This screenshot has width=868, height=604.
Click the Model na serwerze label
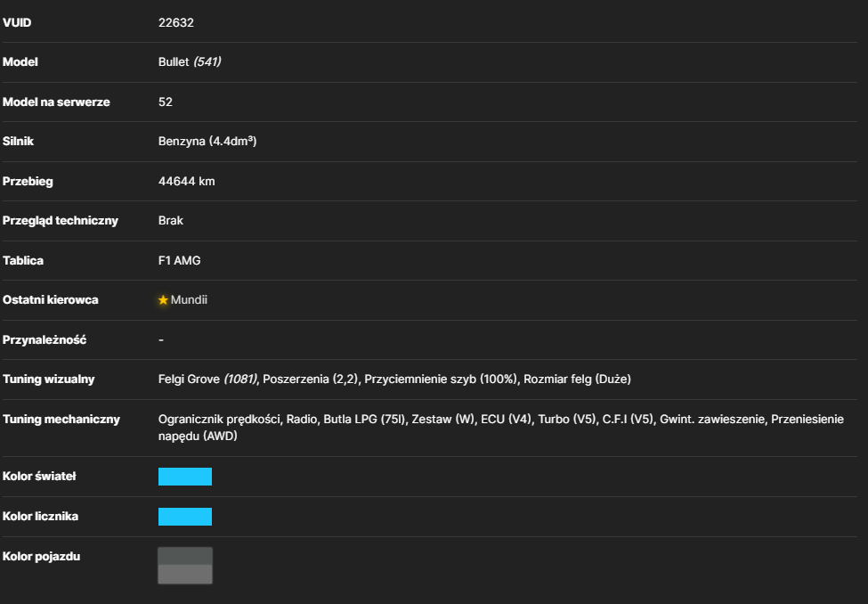click(56, 102)
